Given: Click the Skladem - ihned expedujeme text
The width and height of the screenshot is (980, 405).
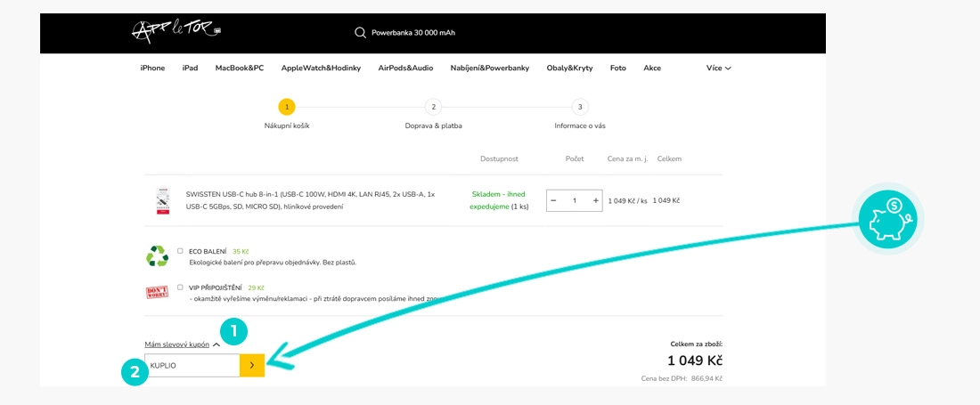Looking at the screenshot, I should [499, 200].
